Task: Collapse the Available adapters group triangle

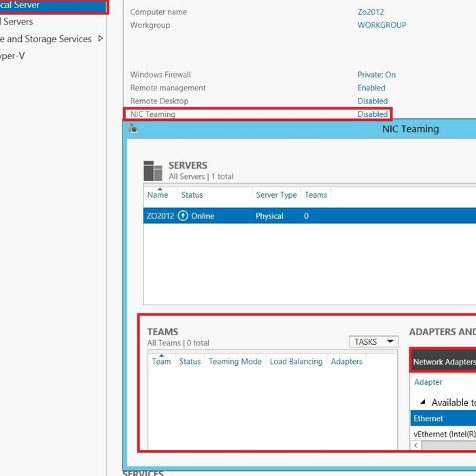Action: click(x=423, y=403)
